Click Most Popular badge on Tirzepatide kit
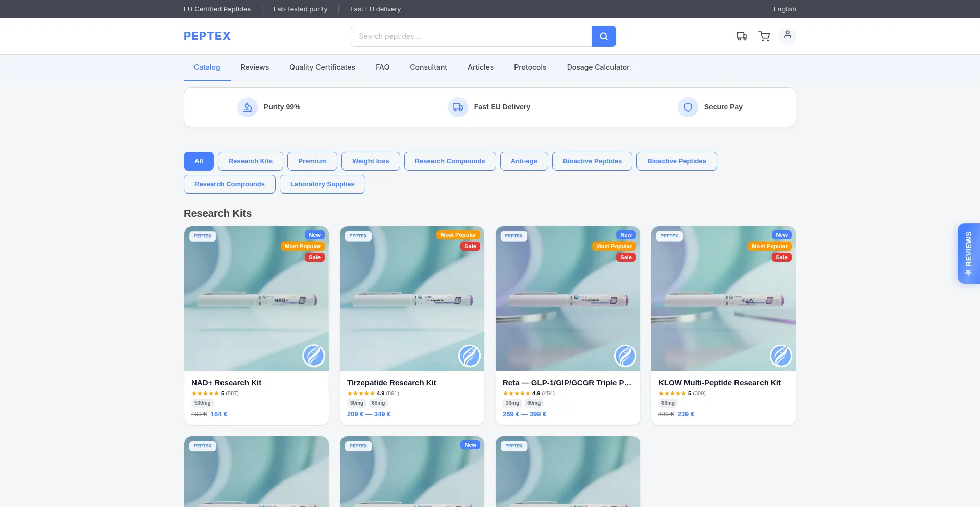 tap(458, 235)
